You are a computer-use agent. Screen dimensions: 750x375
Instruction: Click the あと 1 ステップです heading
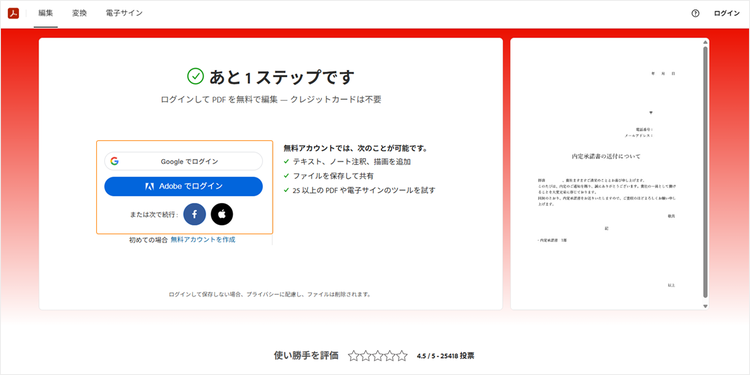tap(282, 77)
